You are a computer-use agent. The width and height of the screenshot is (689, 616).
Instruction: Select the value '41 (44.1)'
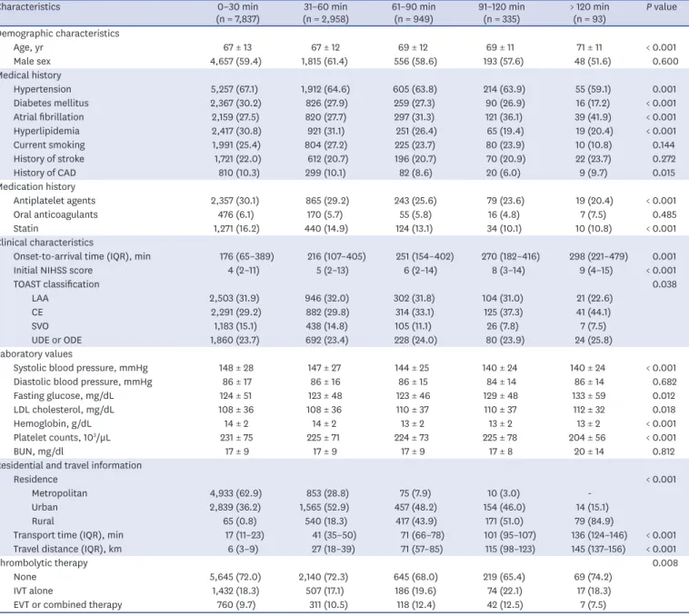[x=594, y=313]
